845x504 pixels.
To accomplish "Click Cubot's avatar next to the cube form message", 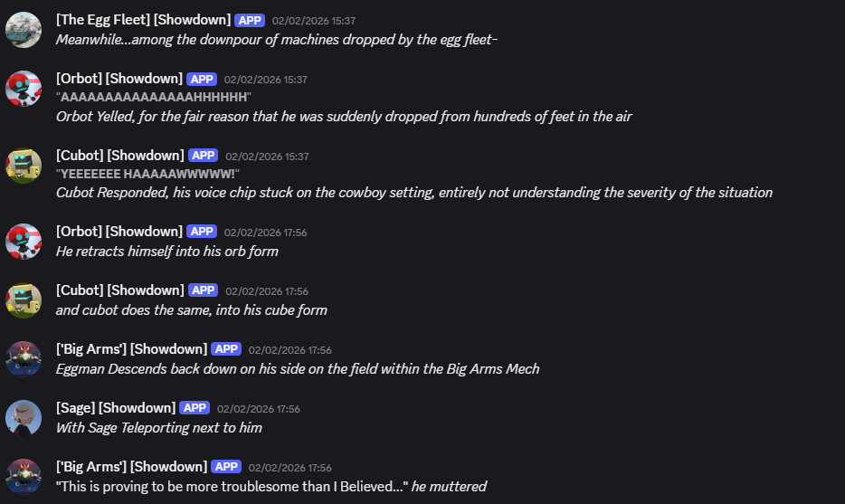I will click(x=24, y=300).
